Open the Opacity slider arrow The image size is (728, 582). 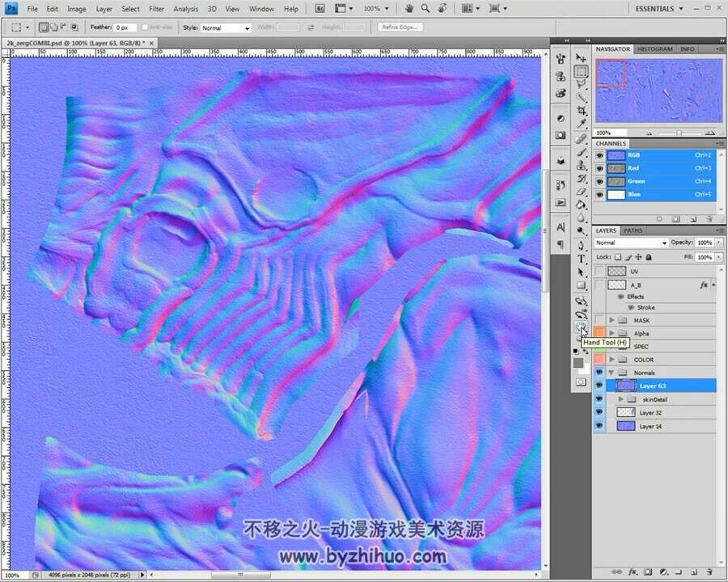click(x=719, y=242)
